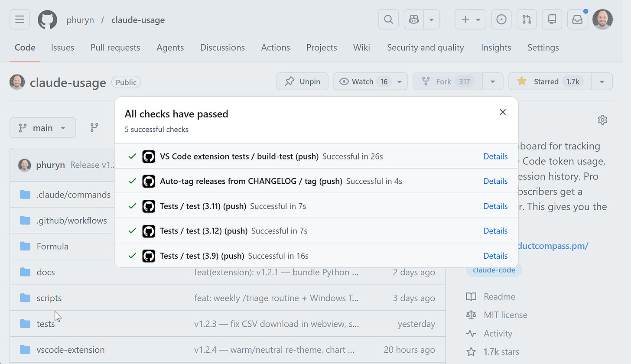Viewport: 631px width, 364px height.
Task: Toggle the Starred button
Action: click(550, 81)
